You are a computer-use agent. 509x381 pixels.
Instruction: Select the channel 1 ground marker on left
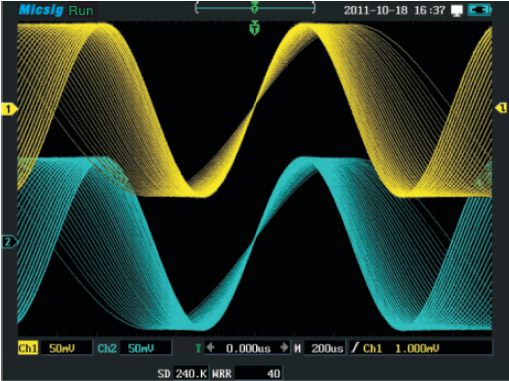pos(9,109)
